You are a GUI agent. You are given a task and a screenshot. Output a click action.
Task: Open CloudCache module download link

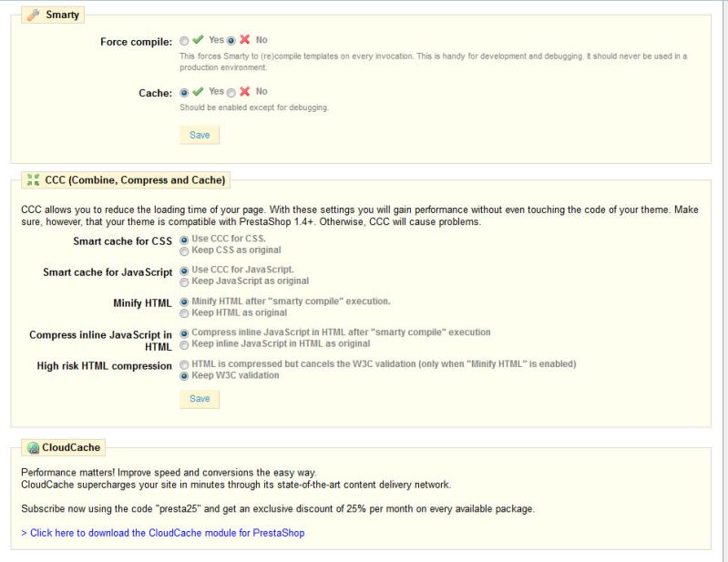(x=163, y=533)
